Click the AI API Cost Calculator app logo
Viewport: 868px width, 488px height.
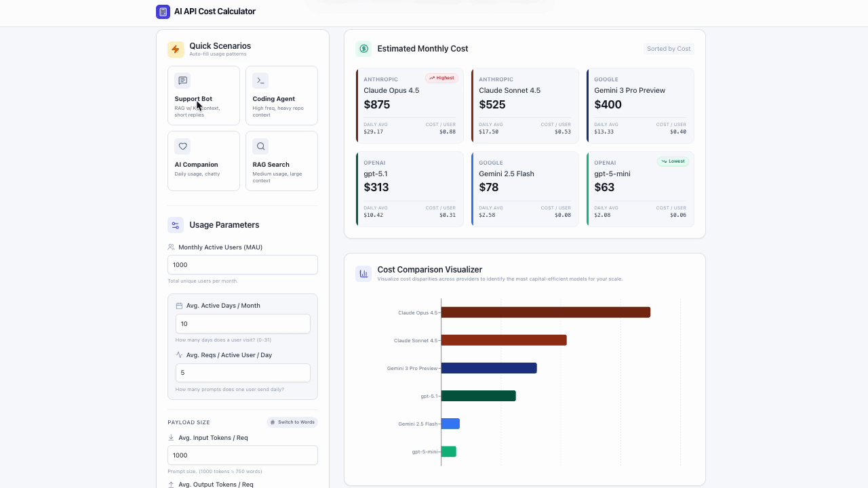[163, 12]
